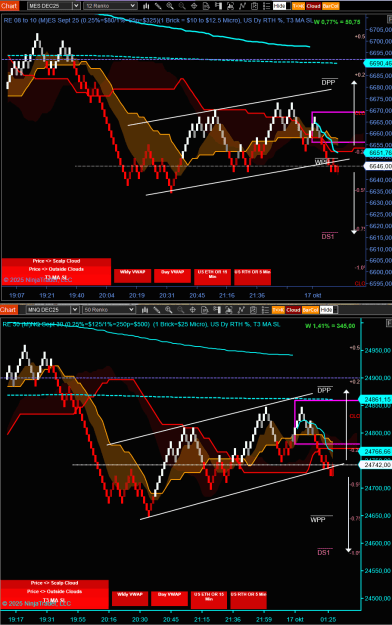Click Day VWAP button on MNQ chart
The image size is (392, 625).
169,598
